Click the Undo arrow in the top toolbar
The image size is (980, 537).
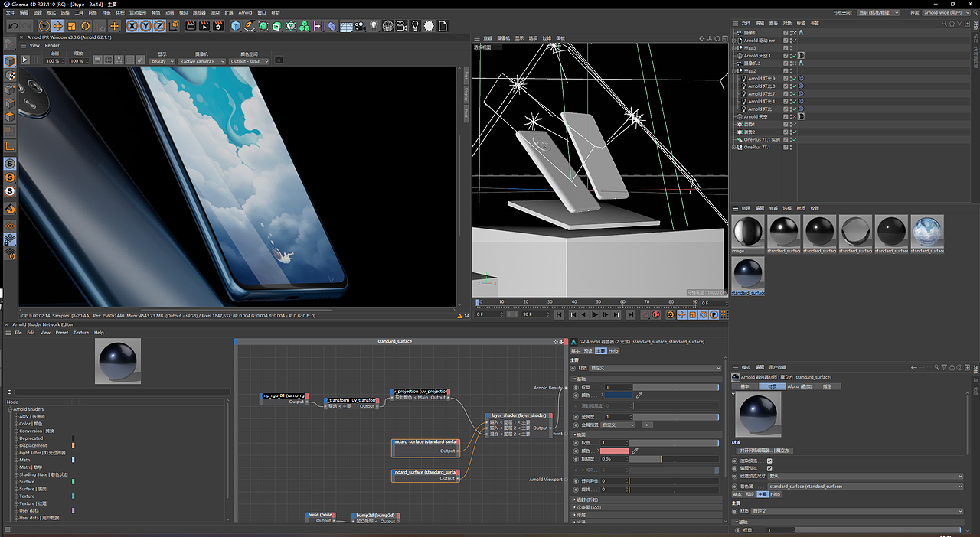coord(13,26)
